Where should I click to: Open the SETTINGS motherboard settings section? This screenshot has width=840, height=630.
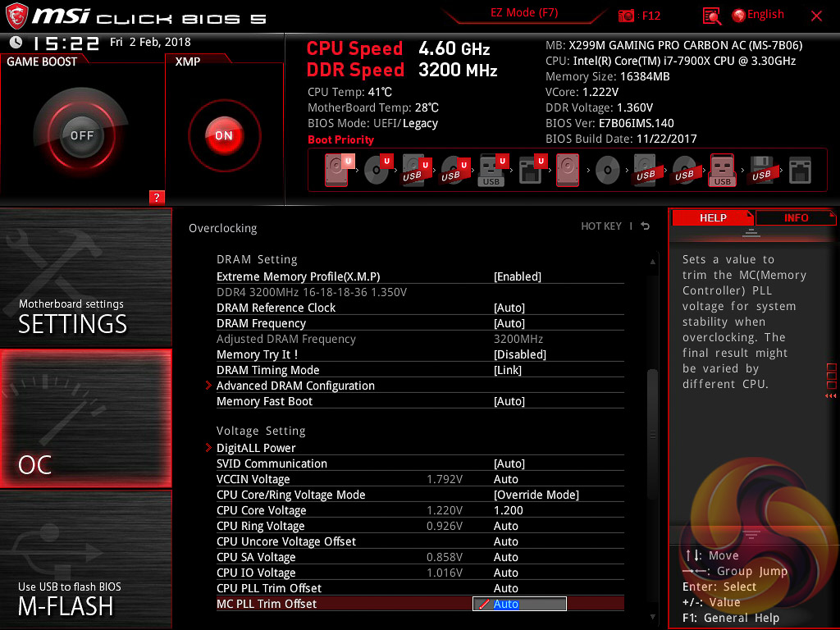coord(85,277)
